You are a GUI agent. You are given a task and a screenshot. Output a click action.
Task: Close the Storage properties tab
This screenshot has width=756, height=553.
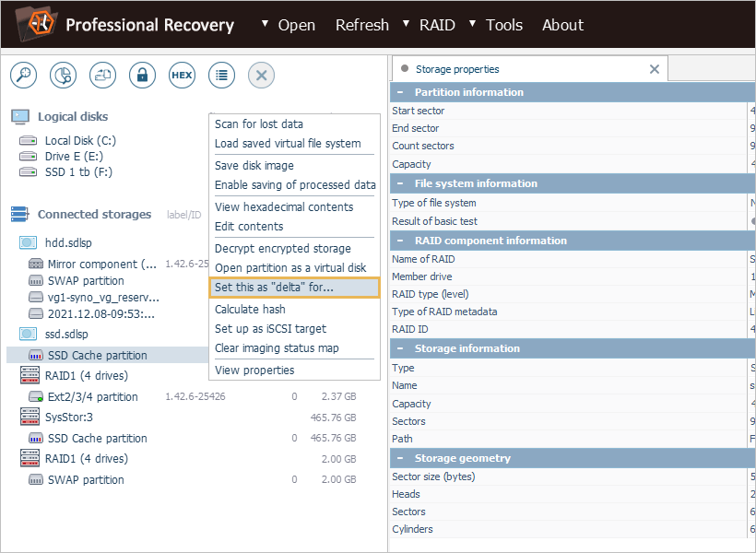point(655,69)
